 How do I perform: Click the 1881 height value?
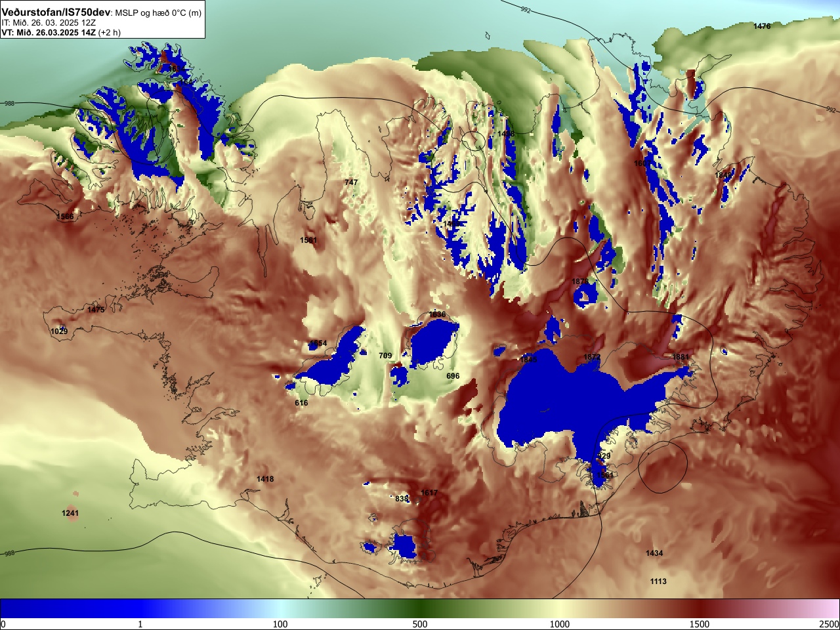(x=681, y=357)
